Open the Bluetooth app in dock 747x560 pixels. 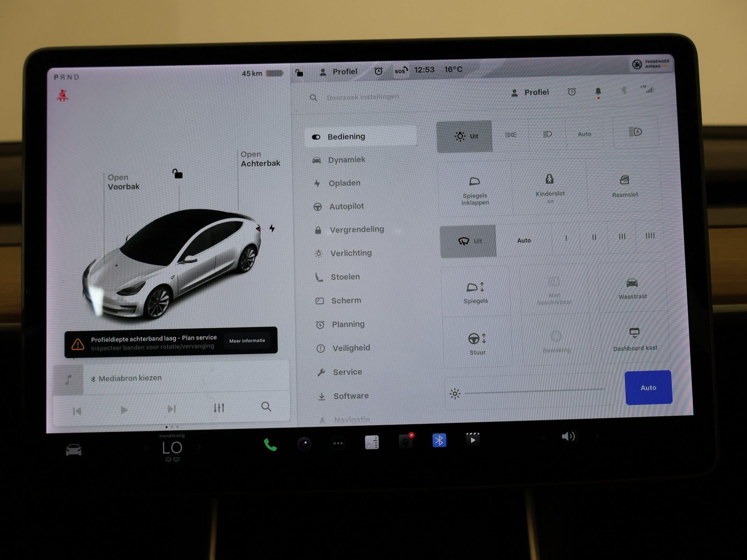coord(439,440)
